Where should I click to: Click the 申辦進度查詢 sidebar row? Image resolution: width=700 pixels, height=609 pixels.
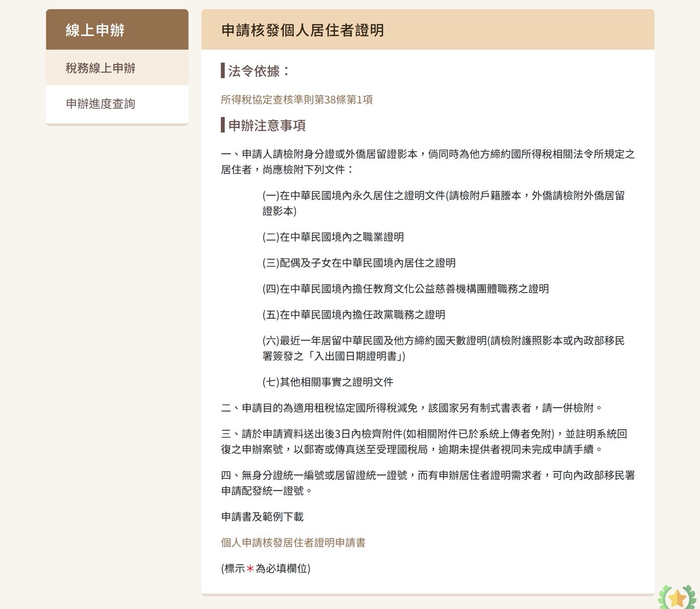116,104
